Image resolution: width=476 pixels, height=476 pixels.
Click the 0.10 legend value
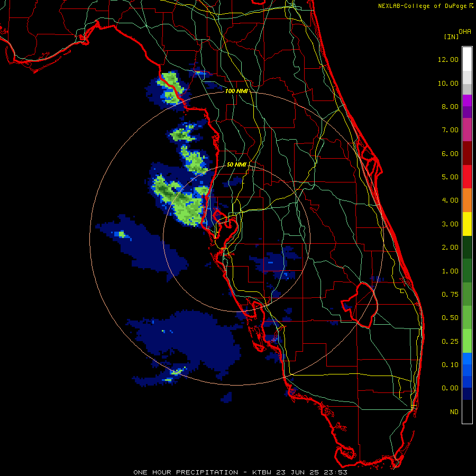450,365
